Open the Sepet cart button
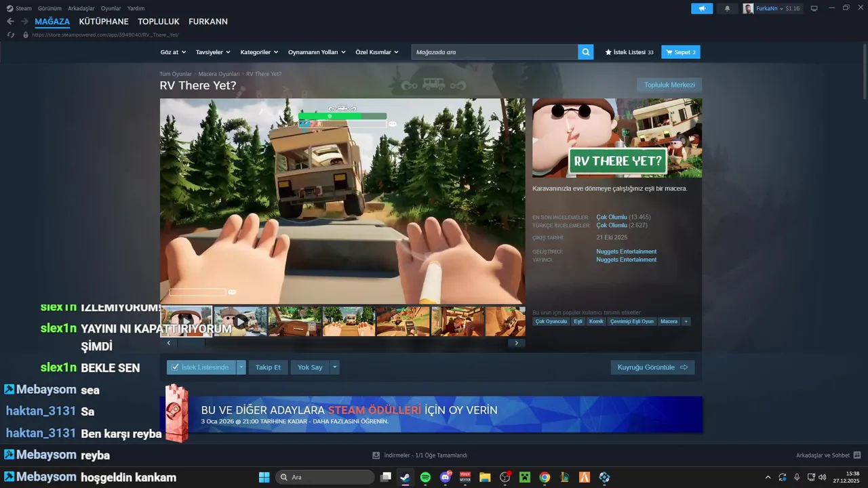 click(681, 52)
